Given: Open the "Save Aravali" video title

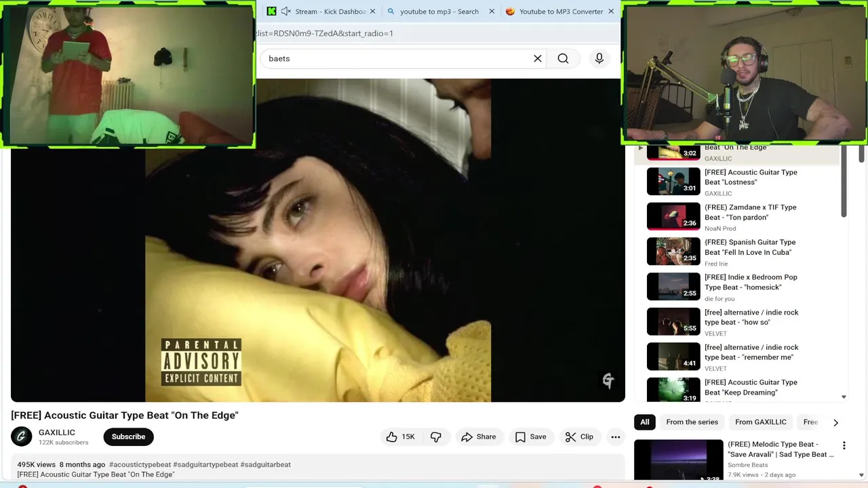Looking at the screenshot, I should (x=781, y=449).
